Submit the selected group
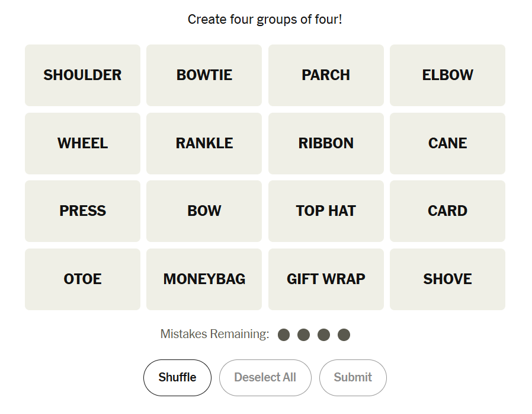This screenshot has width=532, height=414. pyautogui.click(x=352, y=378)
